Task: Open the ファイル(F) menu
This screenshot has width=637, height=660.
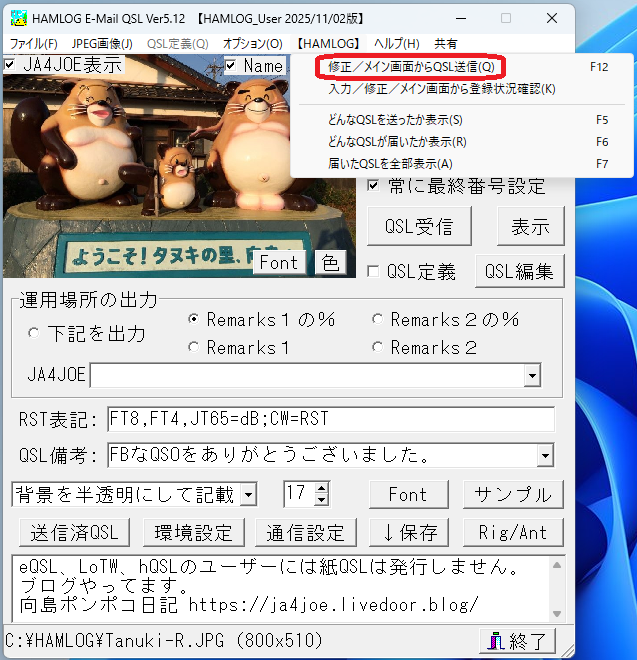Action: [34, 43]
